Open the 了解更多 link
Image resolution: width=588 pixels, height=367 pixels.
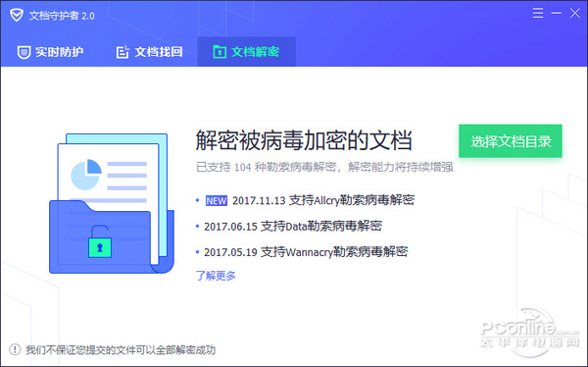click(216, 276)
